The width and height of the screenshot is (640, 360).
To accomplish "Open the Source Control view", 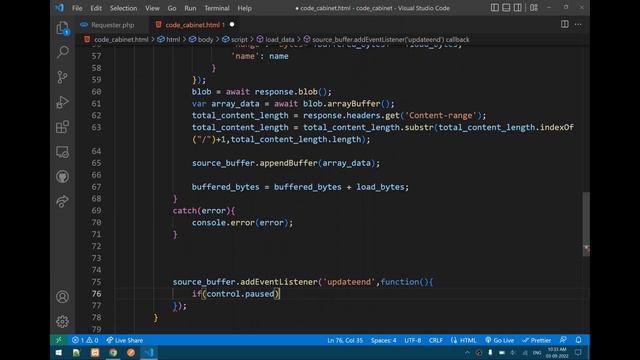I will tap(62, 77).
